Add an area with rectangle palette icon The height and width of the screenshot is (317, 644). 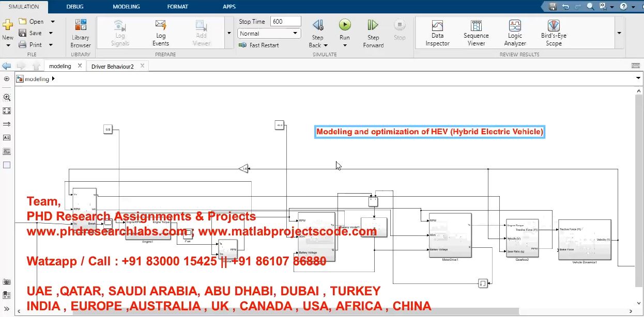[x=7, y=165]
